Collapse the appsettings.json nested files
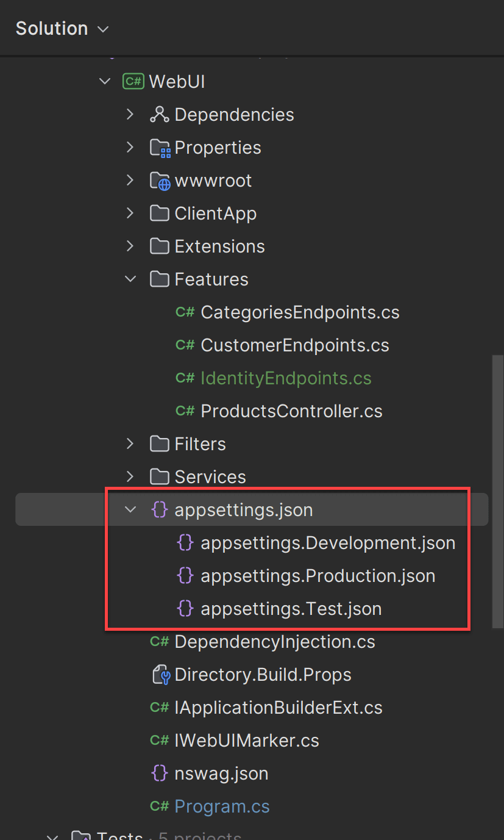 [130, 510]
